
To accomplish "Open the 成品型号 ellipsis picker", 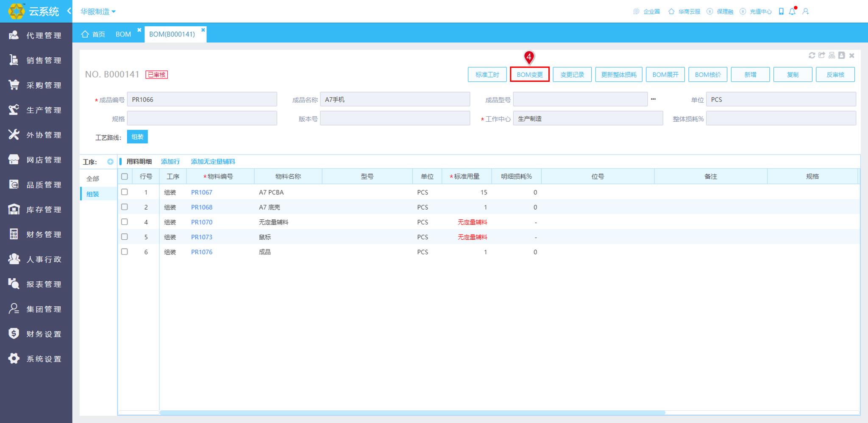I will pos(653,99).
